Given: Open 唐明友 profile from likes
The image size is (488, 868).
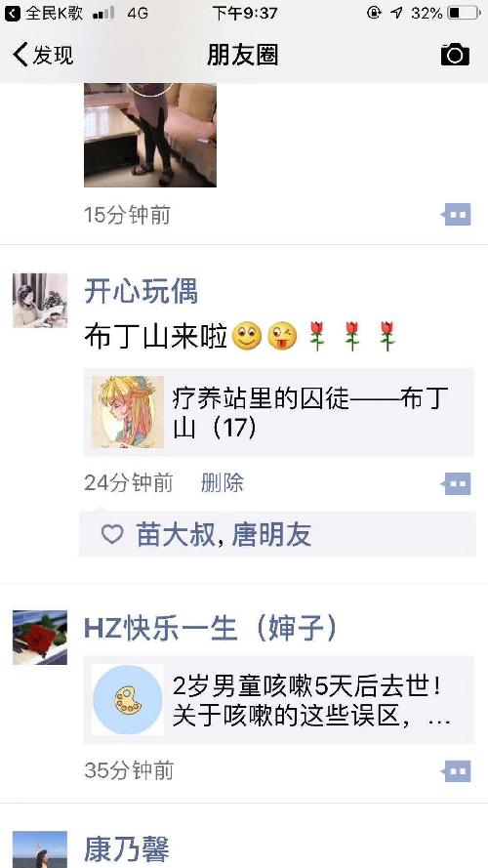Looking at the screenshot, I should coord(271,535).
